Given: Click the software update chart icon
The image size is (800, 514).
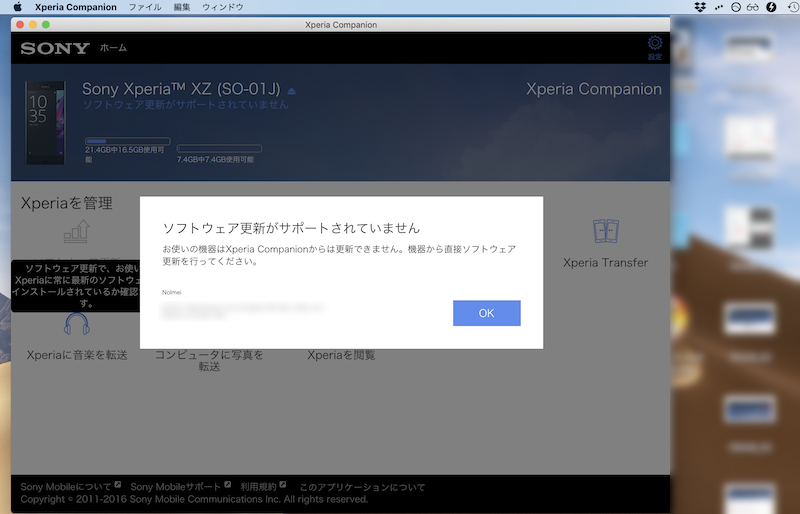Looking at the screenshot, I should 77,234.
